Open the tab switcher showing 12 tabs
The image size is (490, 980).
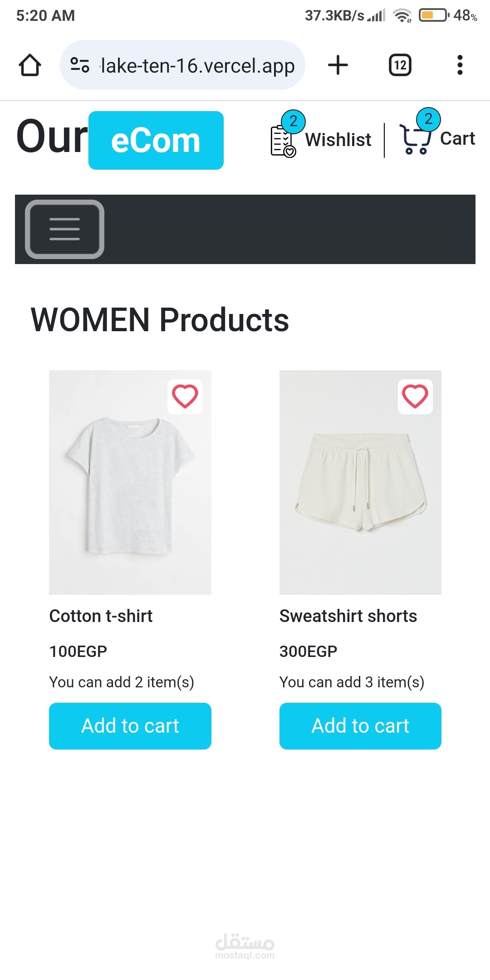[400, 65]
